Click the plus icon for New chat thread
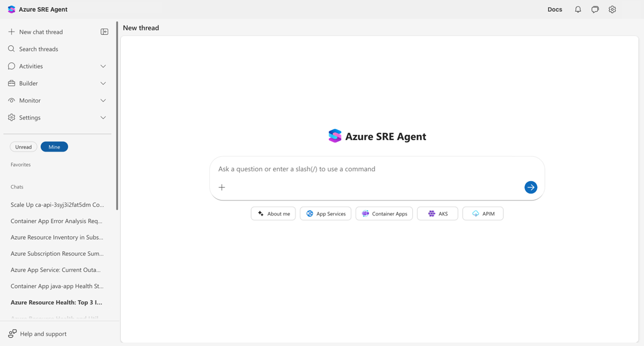The image size is (644, 346). pos(11,32)
